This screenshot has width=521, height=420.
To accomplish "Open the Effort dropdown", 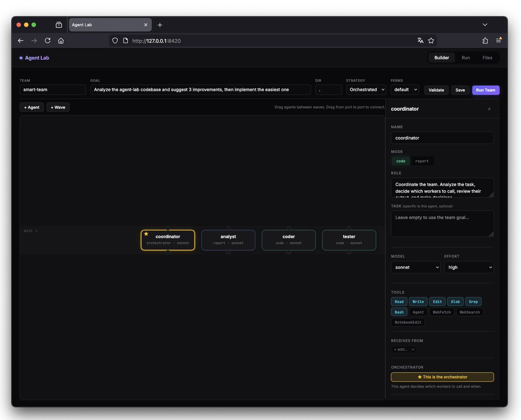I will pos(469,267).
